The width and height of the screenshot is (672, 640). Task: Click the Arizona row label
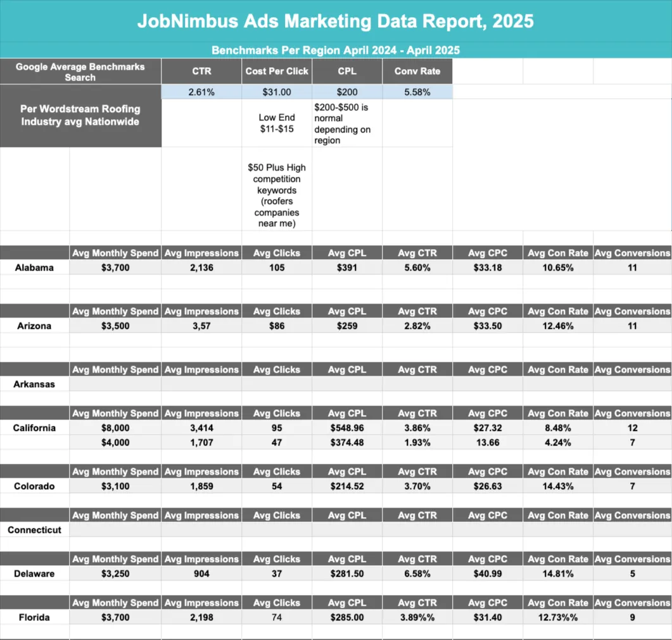(x=34, y=326)
